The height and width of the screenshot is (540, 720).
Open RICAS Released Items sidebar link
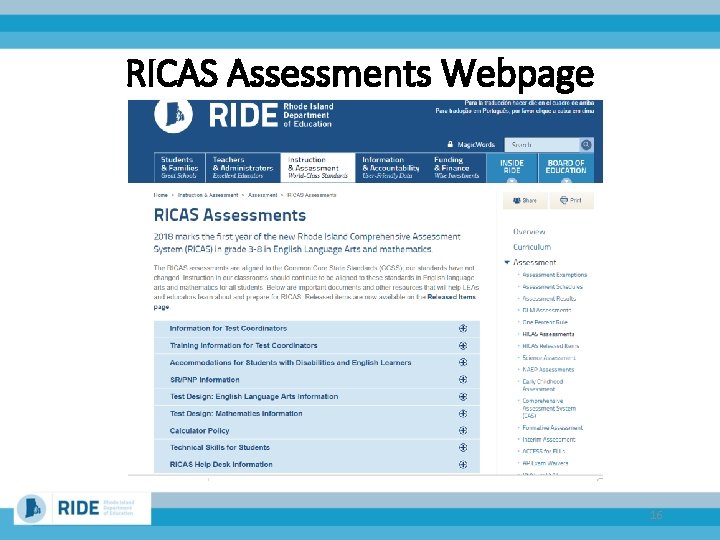(551, 346)
